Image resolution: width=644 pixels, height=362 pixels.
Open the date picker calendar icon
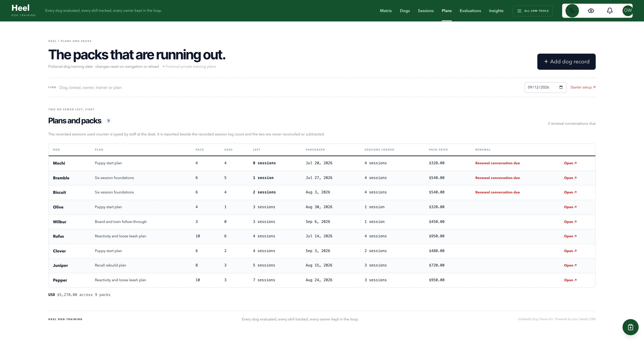pyautogui.click(x=561, y=87)
